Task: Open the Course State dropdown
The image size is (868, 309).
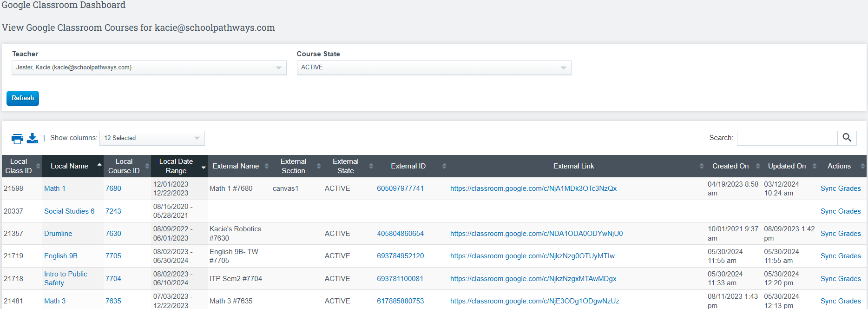Action: tap(434, 67)
